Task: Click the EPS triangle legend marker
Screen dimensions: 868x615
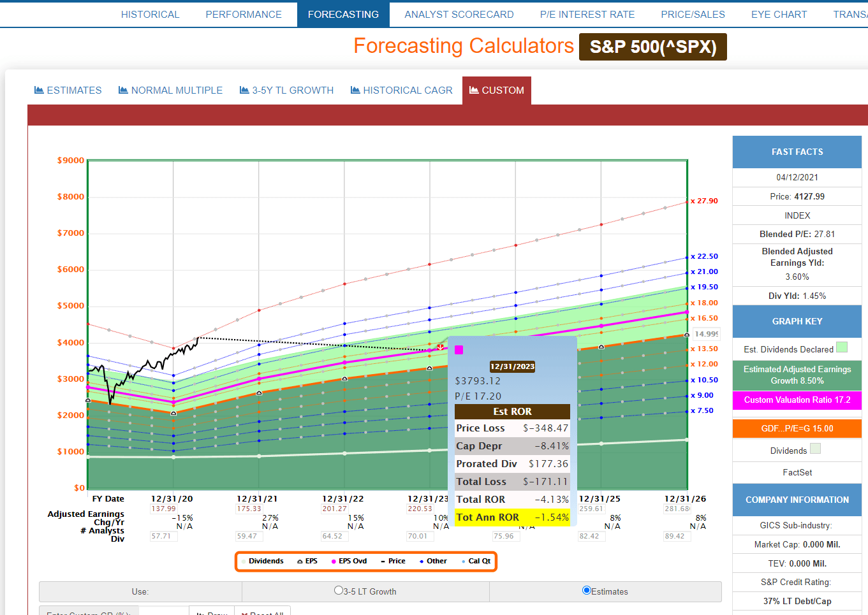Action: 300,561
